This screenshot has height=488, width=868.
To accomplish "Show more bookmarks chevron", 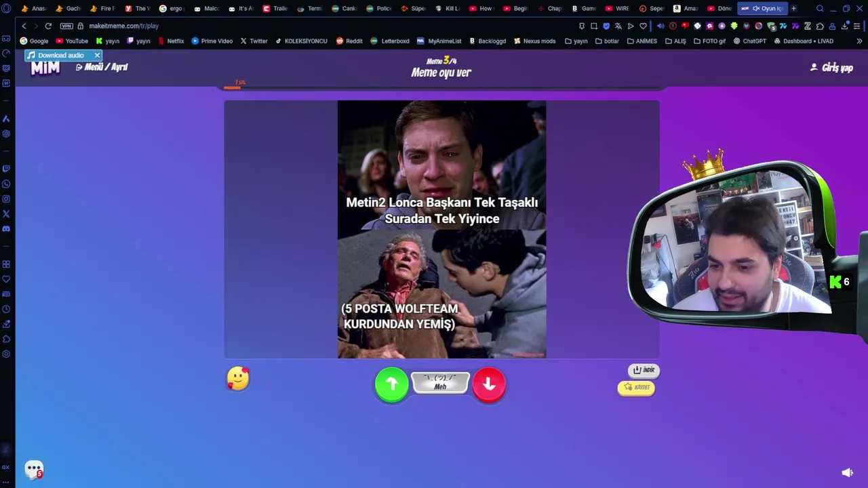I will click(x=859, y=41).
